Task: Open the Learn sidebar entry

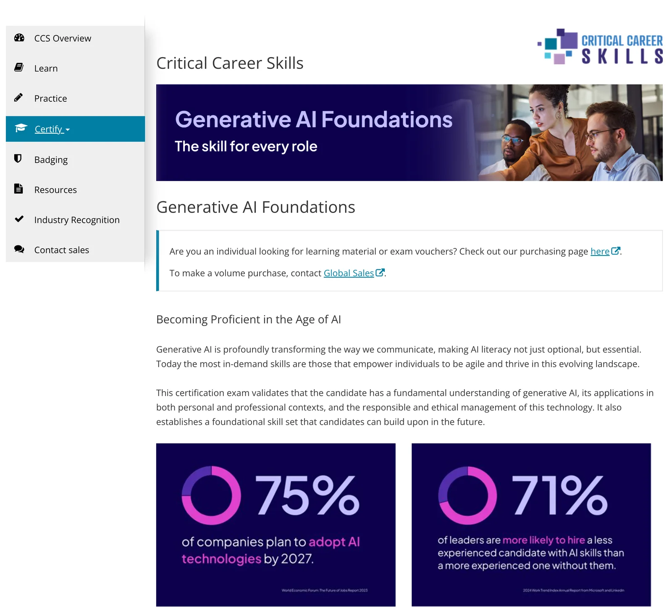Action: (x=46, y=68)
